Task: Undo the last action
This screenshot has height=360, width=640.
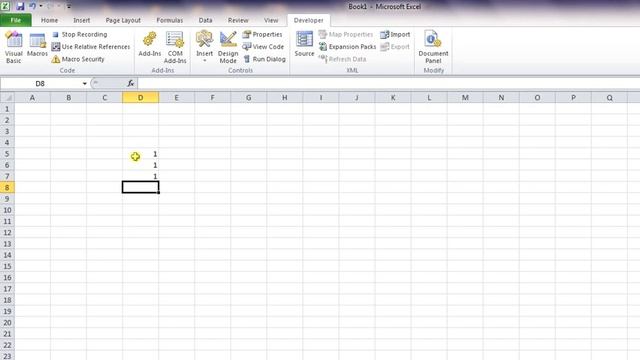Action: click(x=32, y=6)
